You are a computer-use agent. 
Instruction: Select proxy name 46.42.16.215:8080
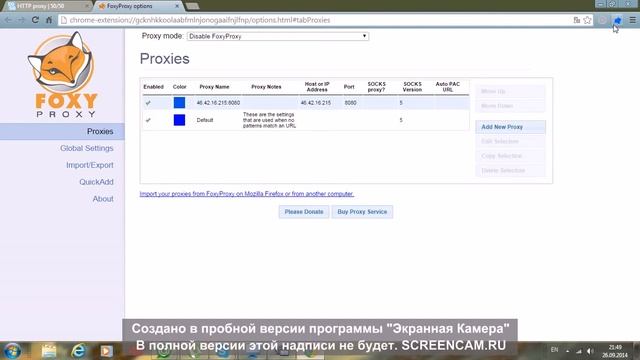[218, 103]
